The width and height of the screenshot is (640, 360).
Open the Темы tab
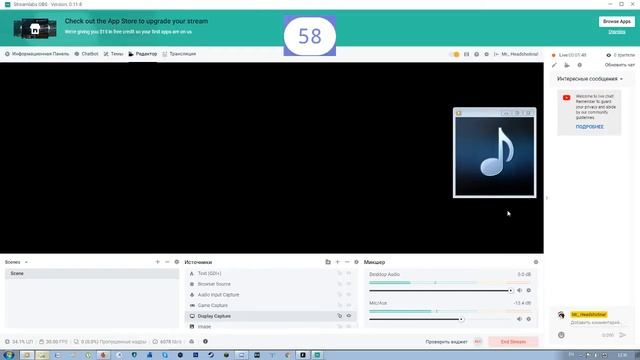tap(113, 54)
